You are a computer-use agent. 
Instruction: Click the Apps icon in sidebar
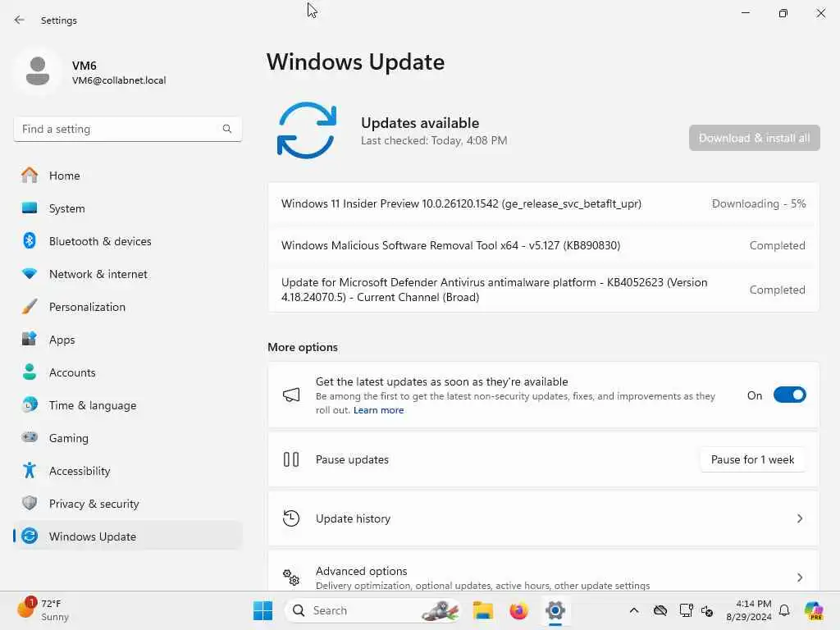[30, 339]
